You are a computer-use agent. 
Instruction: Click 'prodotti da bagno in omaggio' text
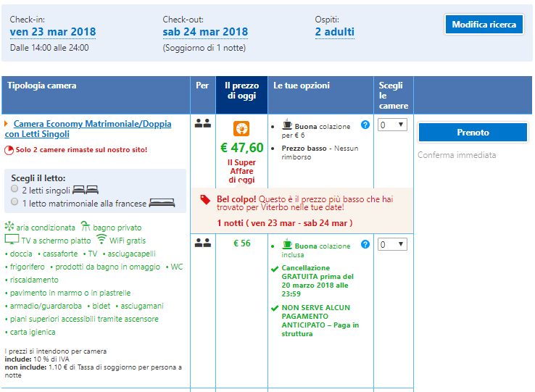click(107, 267)
